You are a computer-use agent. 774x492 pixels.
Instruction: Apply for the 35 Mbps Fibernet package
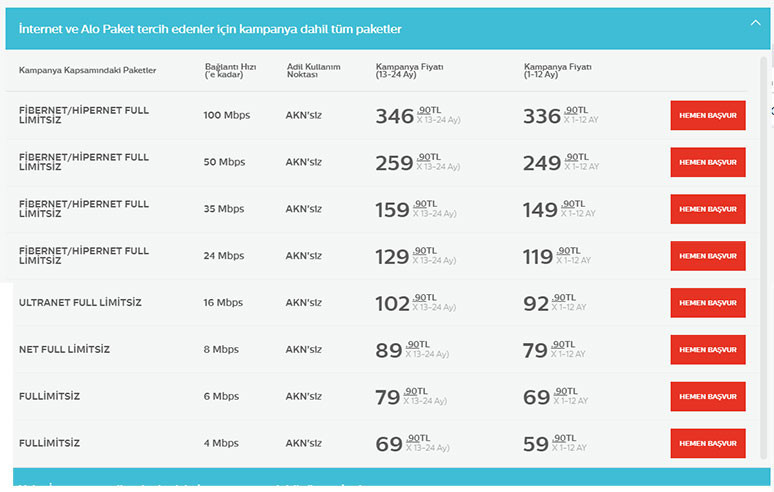coord(707,209)
